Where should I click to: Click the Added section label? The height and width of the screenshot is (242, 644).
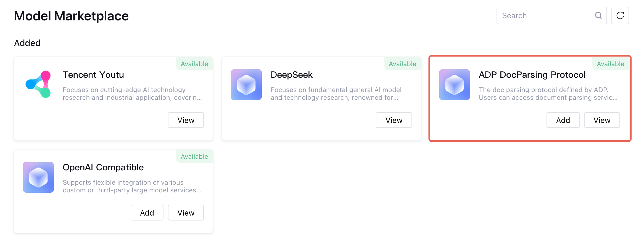(27, 43)
